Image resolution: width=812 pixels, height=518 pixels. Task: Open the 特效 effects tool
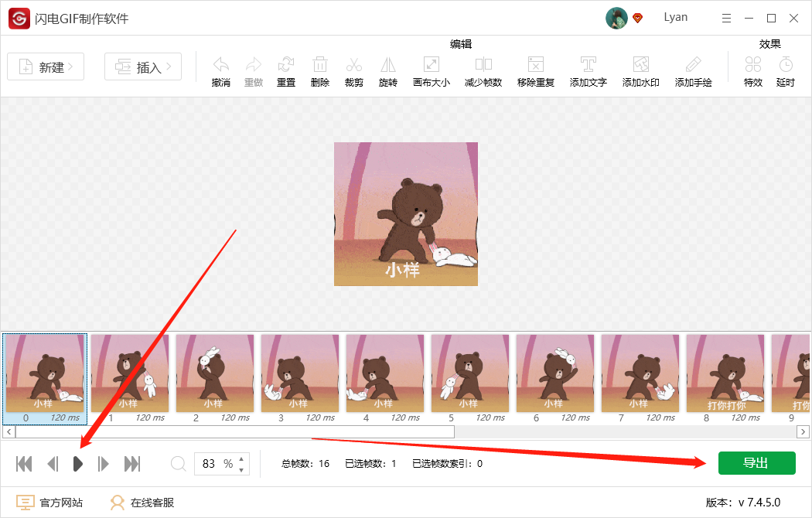tap(753, 65)
